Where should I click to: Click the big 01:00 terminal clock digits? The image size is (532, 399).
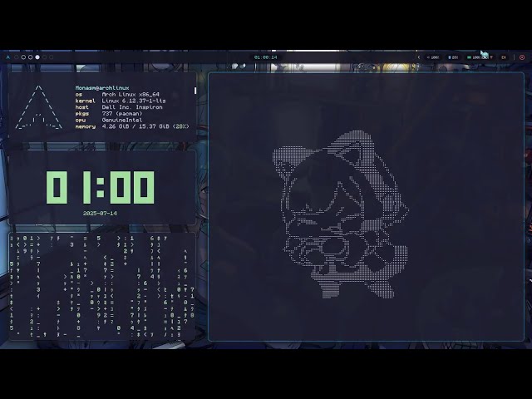[100, 187]
